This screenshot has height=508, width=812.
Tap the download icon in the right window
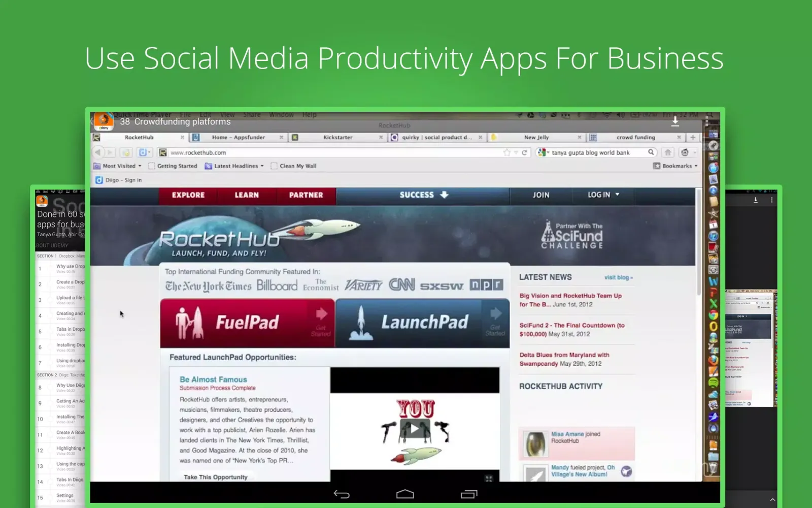coord(756,200)
